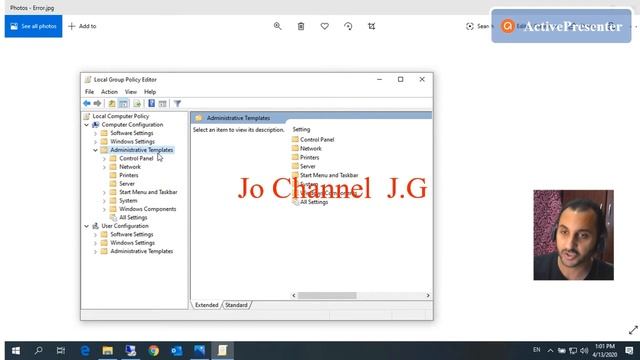The height and width of the screenshot is (360, 640).
Task: Open the View menu
Action: [131, 92]
